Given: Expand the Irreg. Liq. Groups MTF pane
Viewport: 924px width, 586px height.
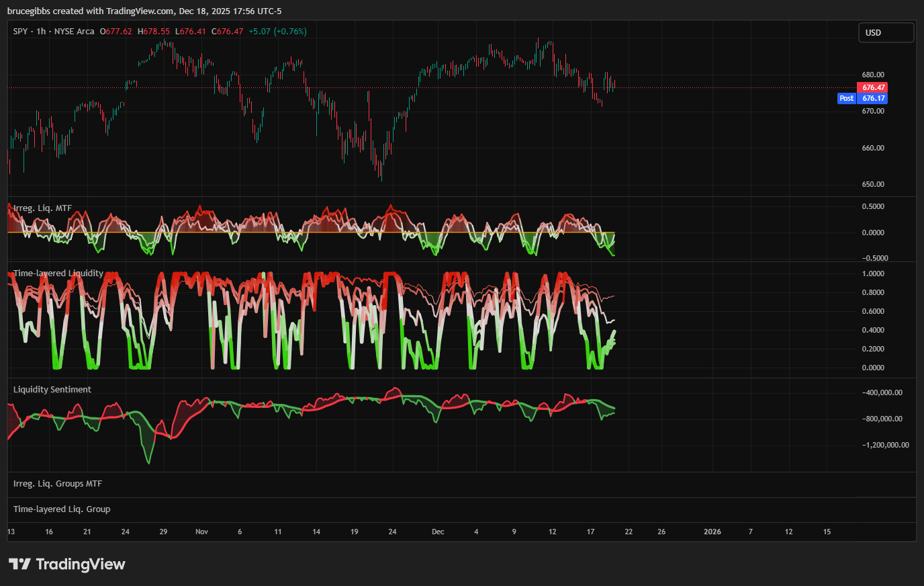Looking at the screenshot, I should [58, 484].
